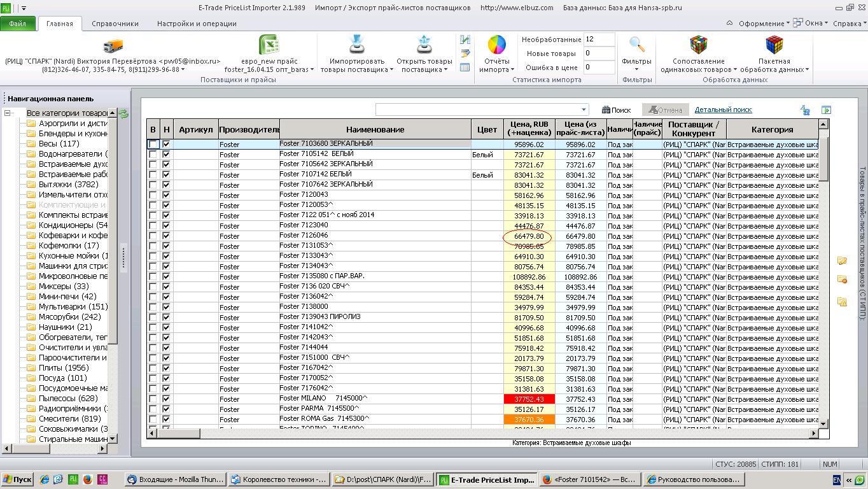Check the В checkbox for Foster ROMA Gas 7145300^
The width and height of the screenshot is (868, 489).
[153, 420]
